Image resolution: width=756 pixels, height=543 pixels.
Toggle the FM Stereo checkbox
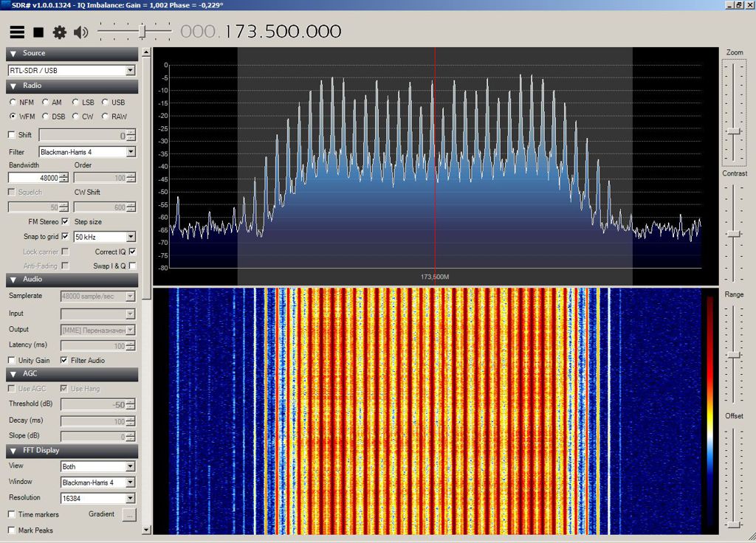[65, 221]
